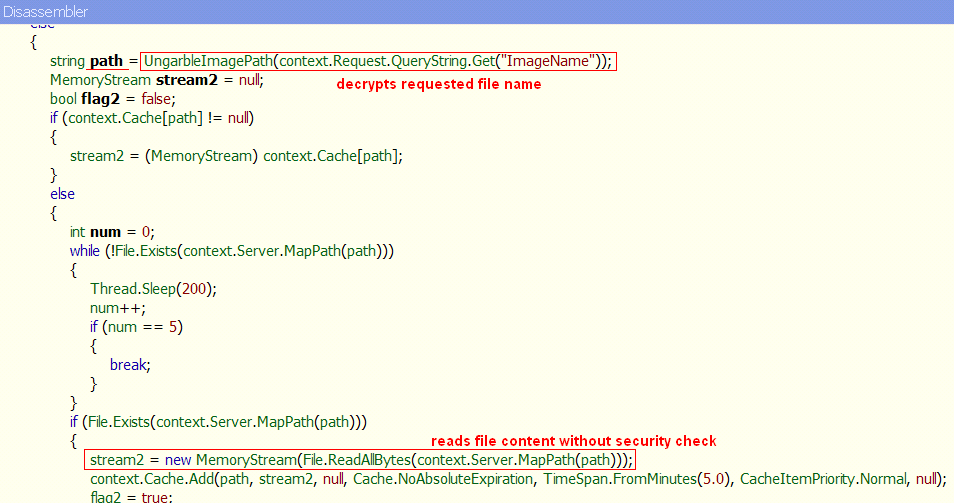954x503 pixels.
Task: Open the Thread type link before Sleep
Action: [112, 288]
